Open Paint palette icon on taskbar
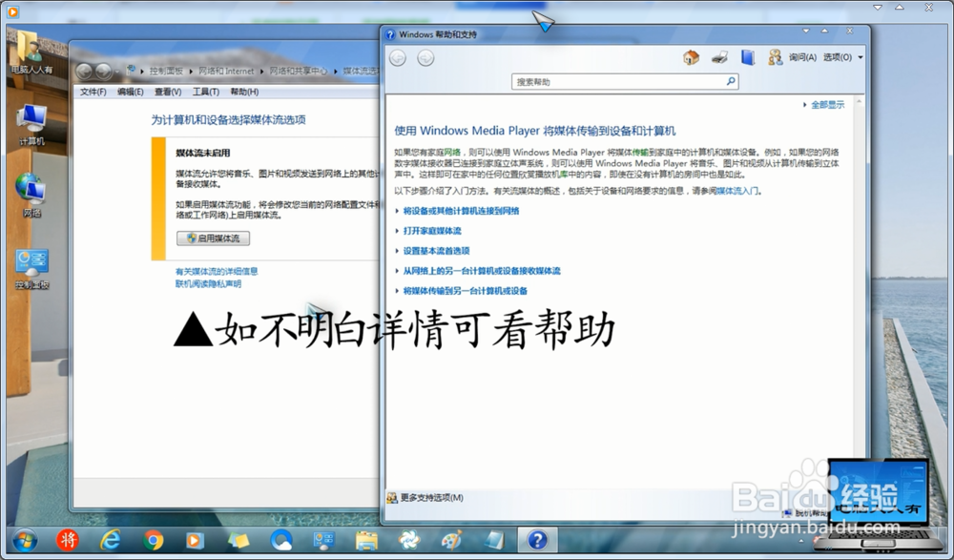The width and height of the screenshot is (954, 560). tap(451, 540)
